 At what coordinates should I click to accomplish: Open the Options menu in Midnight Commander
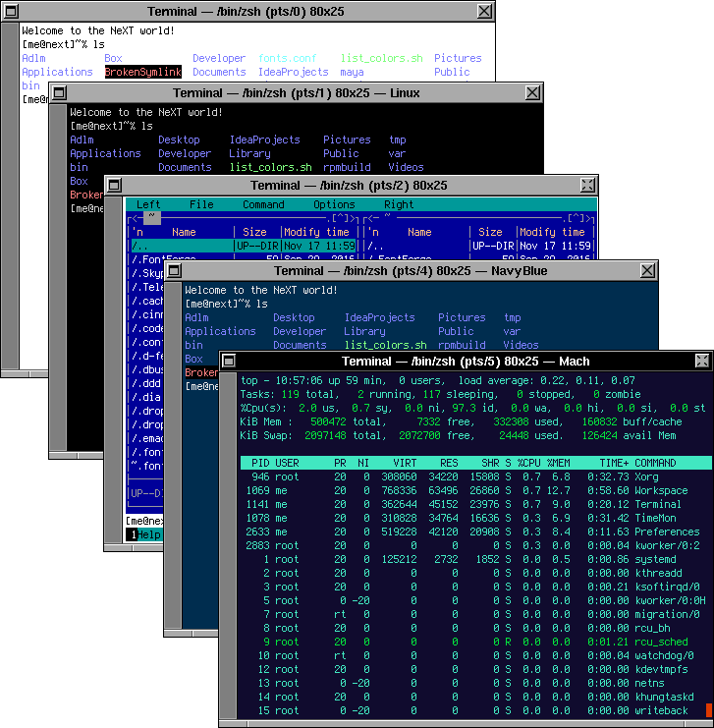(x=334, y=204)
